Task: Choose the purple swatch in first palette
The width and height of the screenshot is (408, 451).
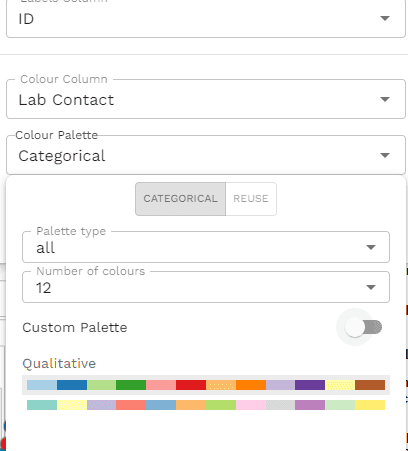Action: click(310, 385)
